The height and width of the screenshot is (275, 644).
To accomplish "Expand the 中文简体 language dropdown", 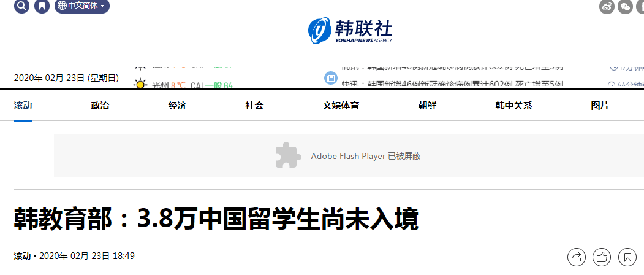I will point(82,6).
